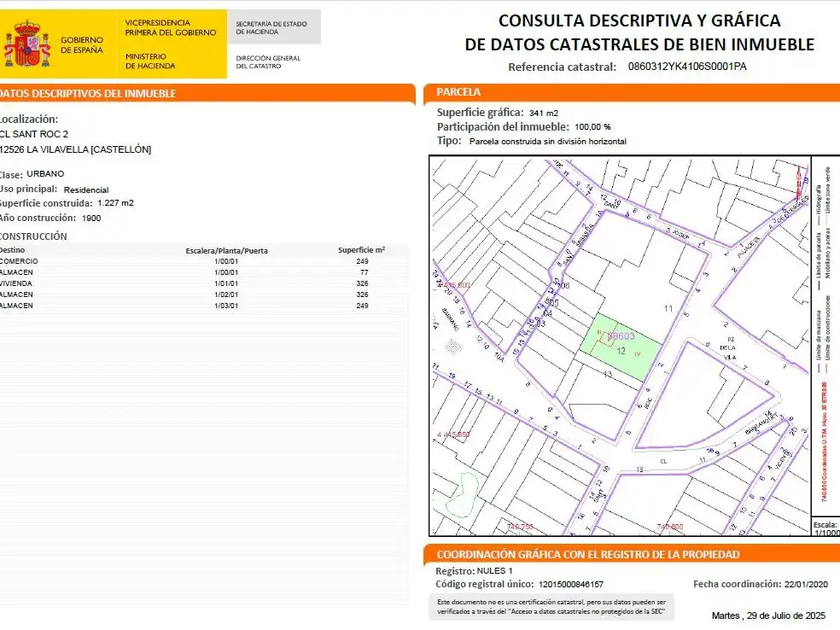This screenshot has height=630, width=840.
Task: Click the '740.750' coordinate label
Action: [x=520, y=527]
